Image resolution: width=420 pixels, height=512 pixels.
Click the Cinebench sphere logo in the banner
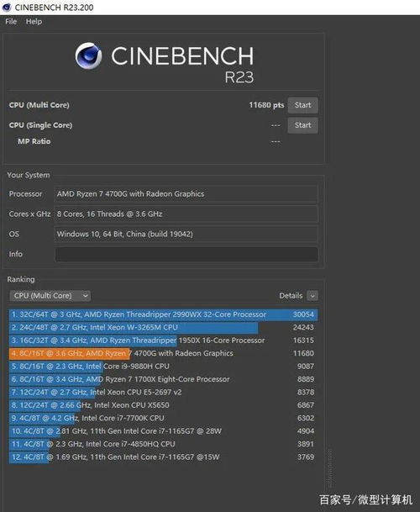click(88, 55)
